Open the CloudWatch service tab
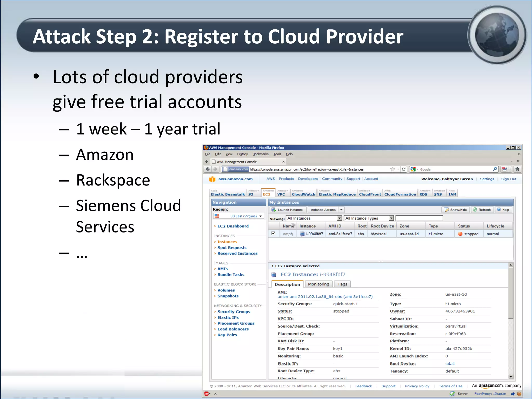 coord(303,193)
